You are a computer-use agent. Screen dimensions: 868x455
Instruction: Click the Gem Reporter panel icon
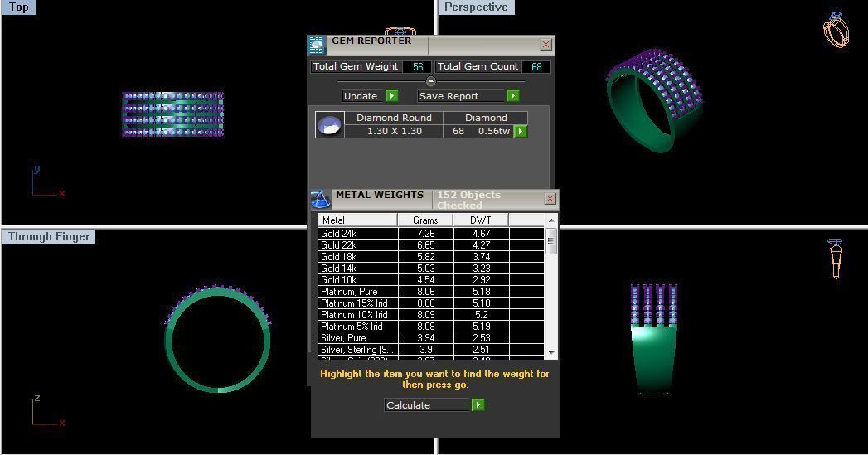317,46
